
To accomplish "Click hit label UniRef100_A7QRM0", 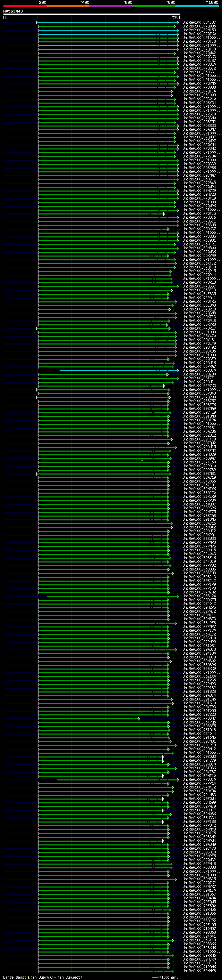I will (x=199, y=397).
